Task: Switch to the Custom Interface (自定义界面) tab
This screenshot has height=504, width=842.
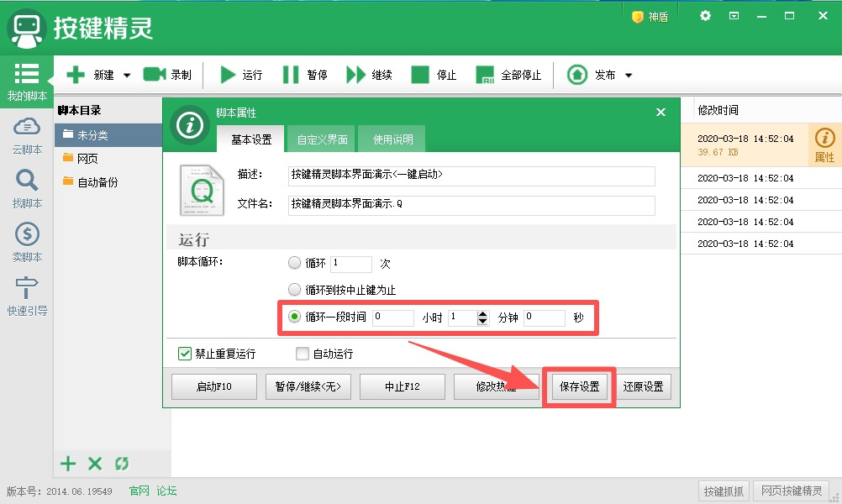Action: click(322, 139)
